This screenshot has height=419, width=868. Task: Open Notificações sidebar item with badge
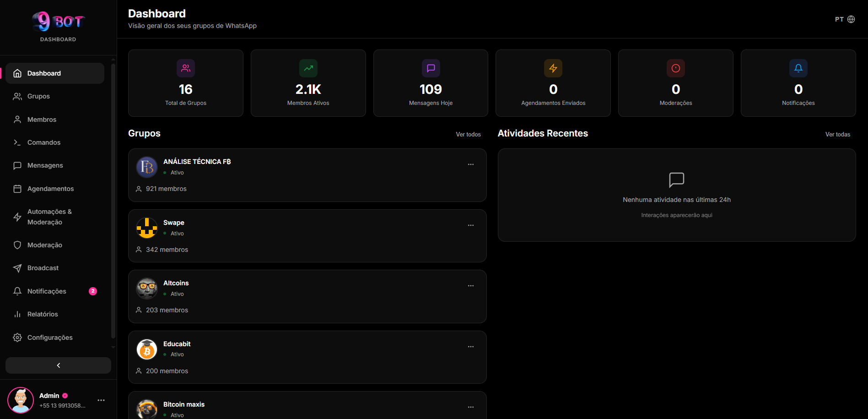pos(47,291)
